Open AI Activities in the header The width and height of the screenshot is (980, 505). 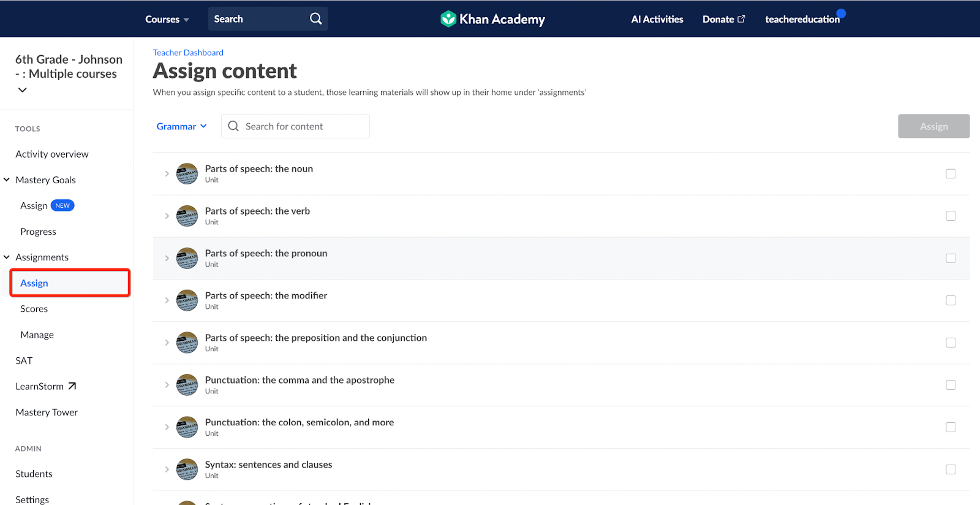coord(657,19)
